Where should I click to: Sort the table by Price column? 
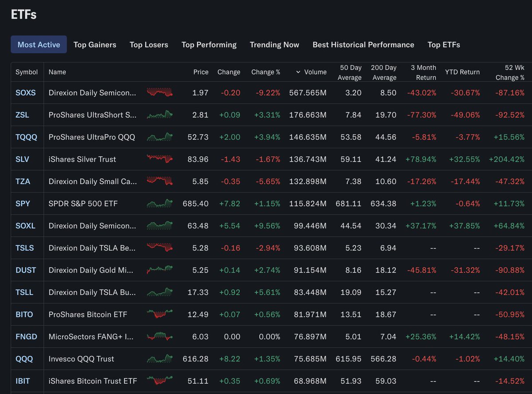(201, 72)
